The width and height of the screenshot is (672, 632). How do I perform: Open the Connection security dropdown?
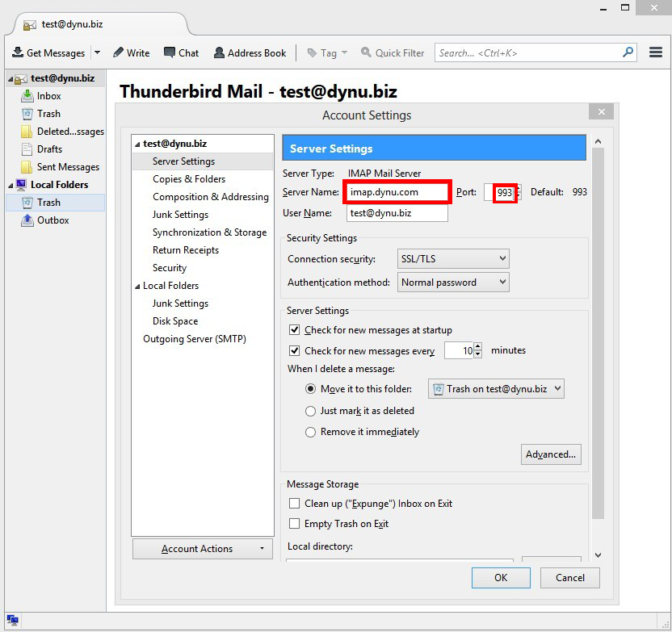pos(453,258)
